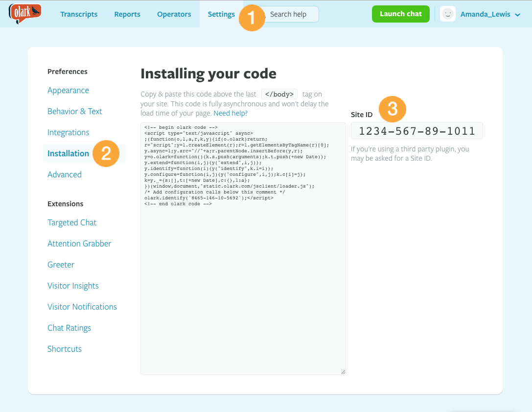Click the code box resize handle
The width and height of the screenshot is (532, 412).
pos(344,372)
